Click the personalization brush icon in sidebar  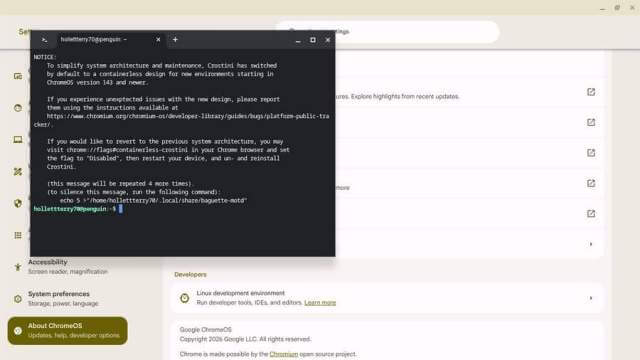point(18,171)
